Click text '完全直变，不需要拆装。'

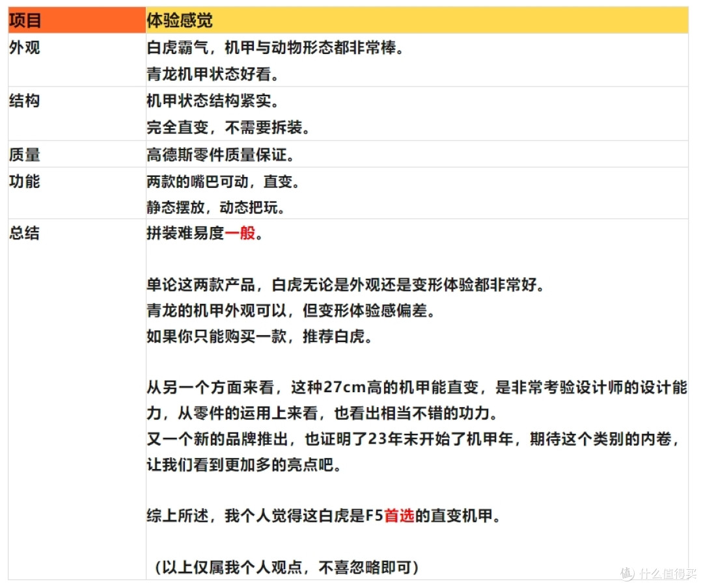click(x=228, y=127)
